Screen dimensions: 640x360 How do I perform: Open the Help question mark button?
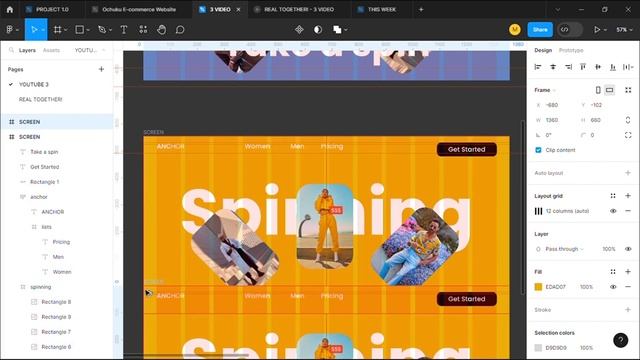coord(620,340)
